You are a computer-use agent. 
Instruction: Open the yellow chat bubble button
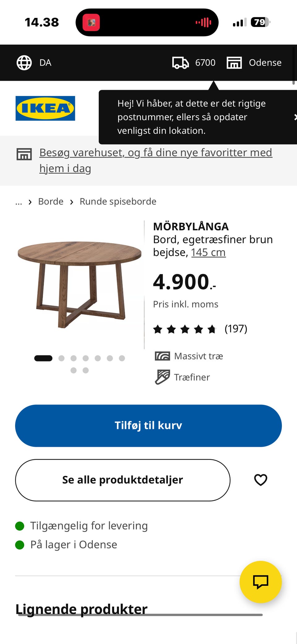point(260,582)
